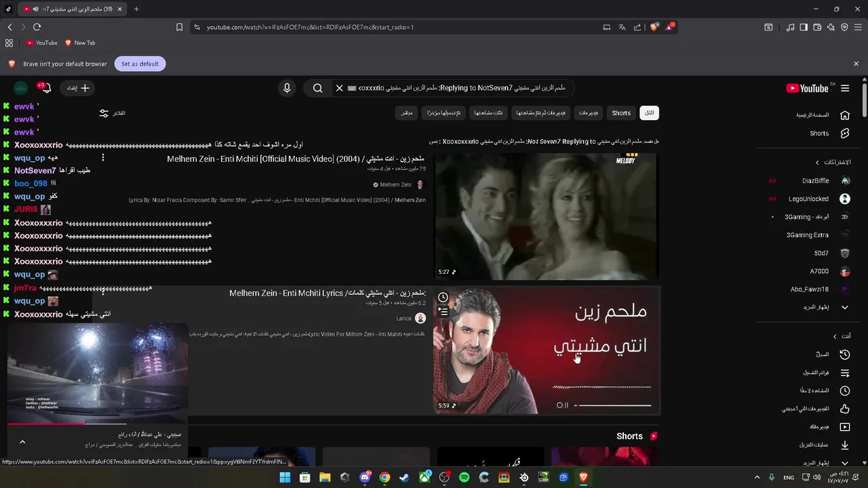Run search with the magnifier icon
The width and height of the screenshot is (868, 488).
tap(317, 88)
